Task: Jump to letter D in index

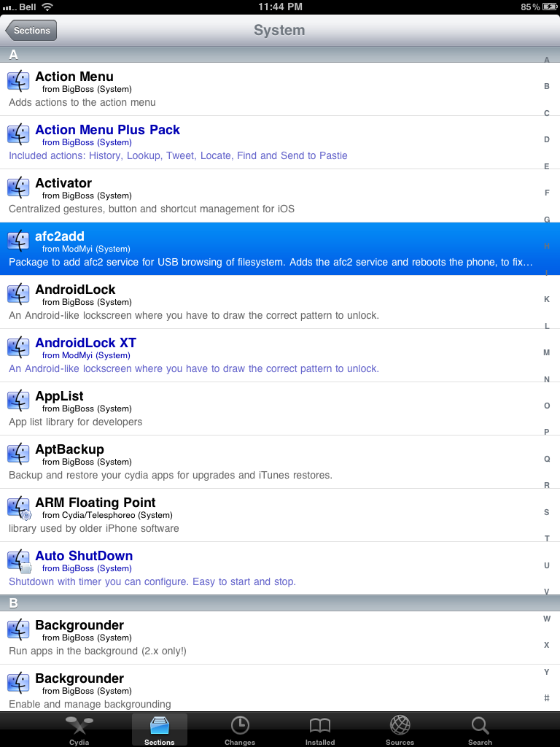Action: [x=547, y=139]
